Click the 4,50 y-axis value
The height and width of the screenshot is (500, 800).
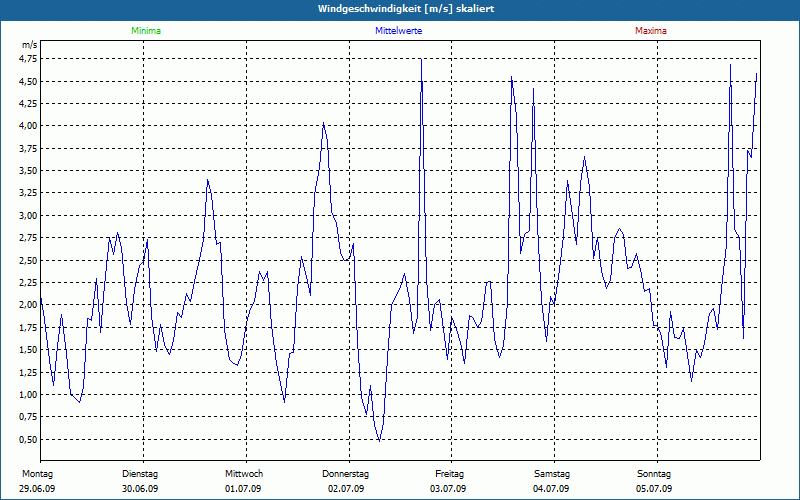pyautogui.click(x=29, y=82)
